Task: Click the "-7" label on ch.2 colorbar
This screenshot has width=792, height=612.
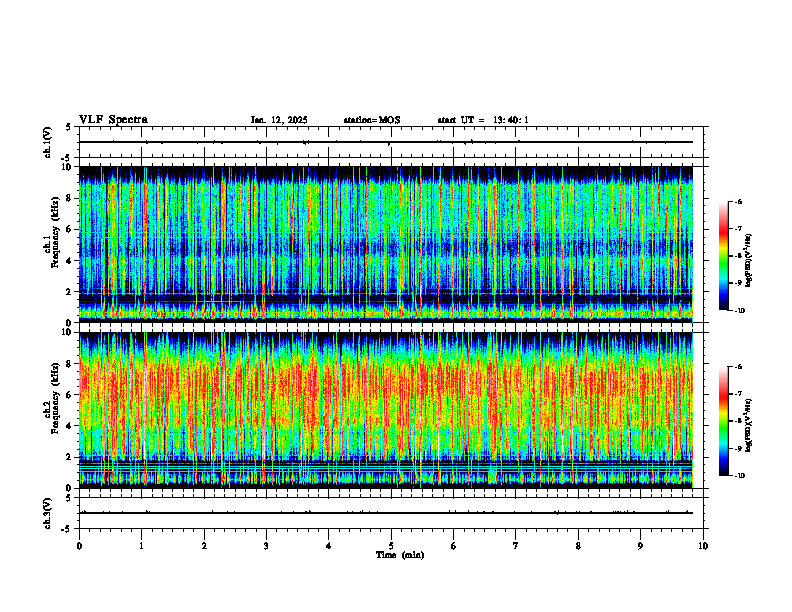Action: pyautogui.click(x=738, y=394)
